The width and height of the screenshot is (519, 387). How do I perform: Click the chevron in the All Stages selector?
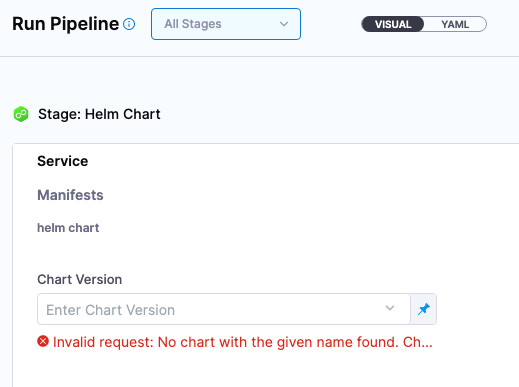(284, 24)
